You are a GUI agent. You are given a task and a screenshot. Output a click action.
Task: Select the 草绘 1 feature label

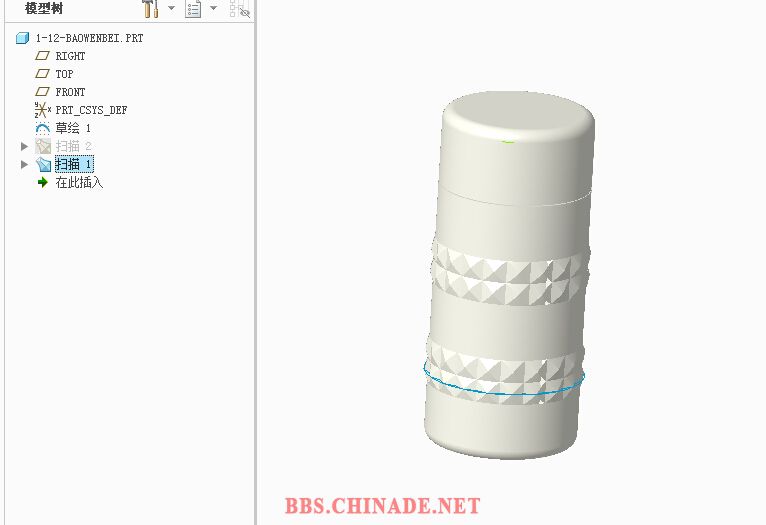tap(73, 128)
